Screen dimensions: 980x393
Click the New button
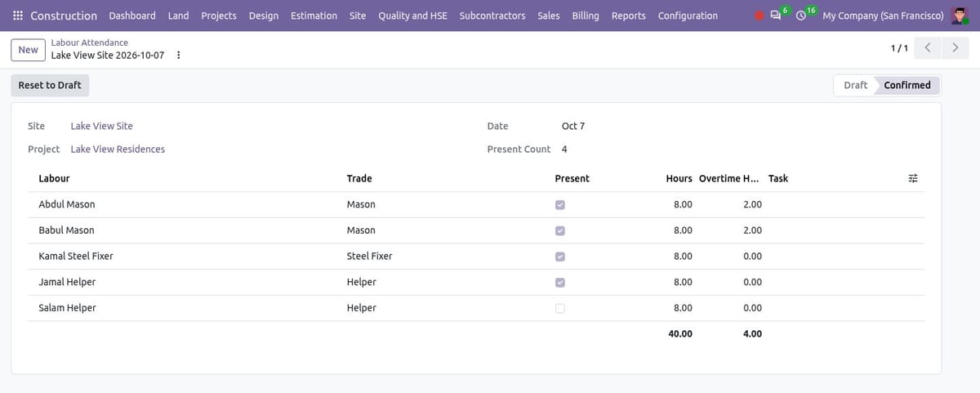point(29,50)
